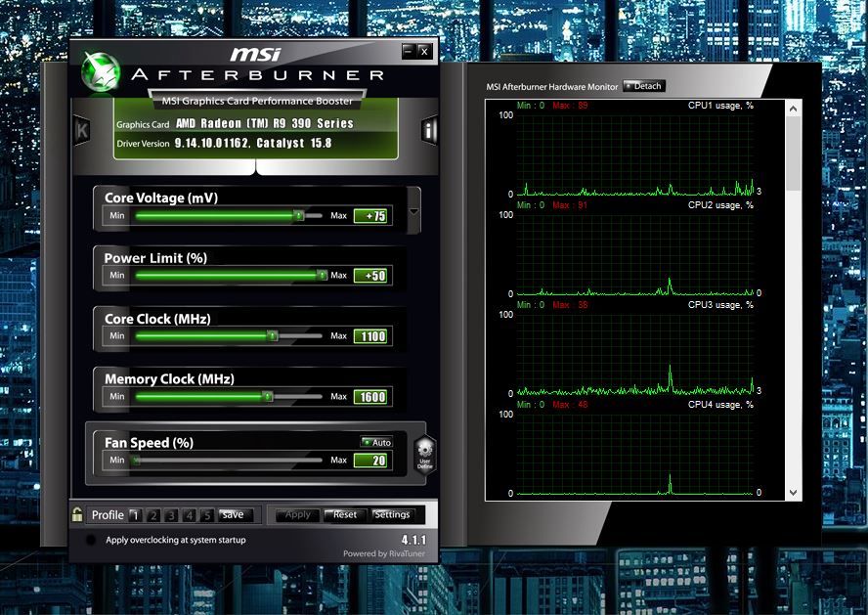
Task: Open the fan User Define gear
Action: [424, 454]
